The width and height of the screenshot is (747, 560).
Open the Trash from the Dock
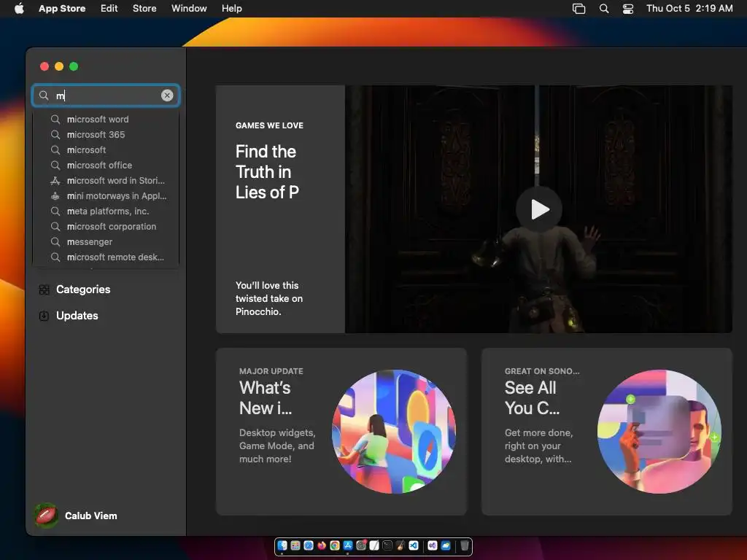[x=465, y=545]
